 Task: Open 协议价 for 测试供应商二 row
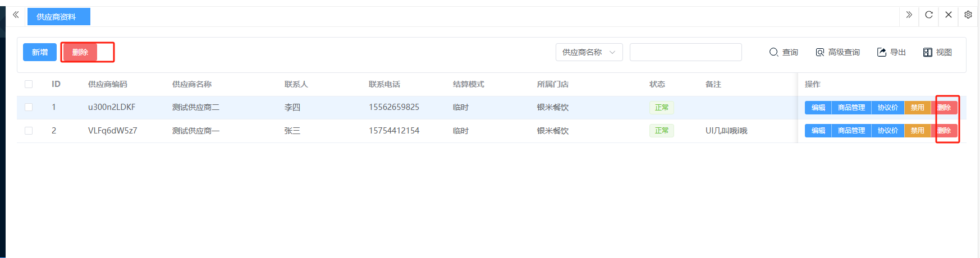click(x=887, y=108)
